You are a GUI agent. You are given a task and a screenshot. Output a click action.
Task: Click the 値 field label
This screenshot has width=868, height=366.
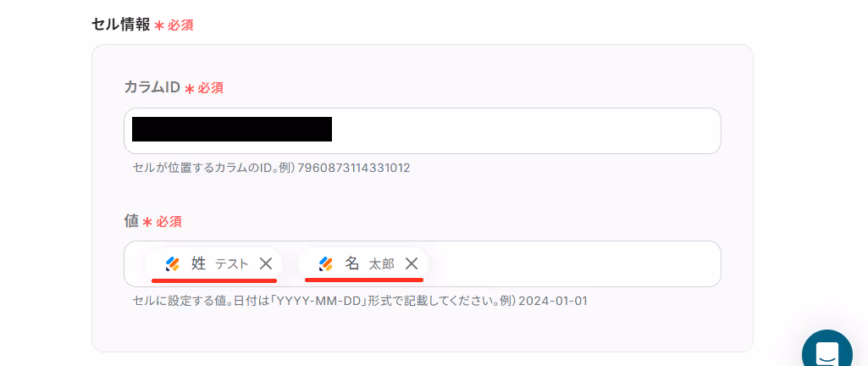coord(131,221)
